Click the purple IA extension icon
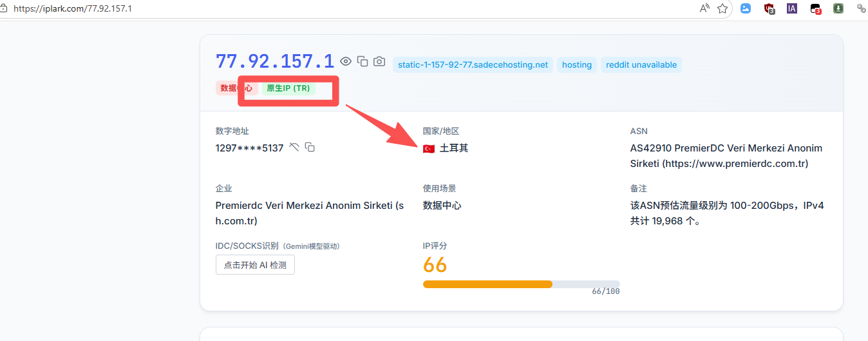 (792, 8)
